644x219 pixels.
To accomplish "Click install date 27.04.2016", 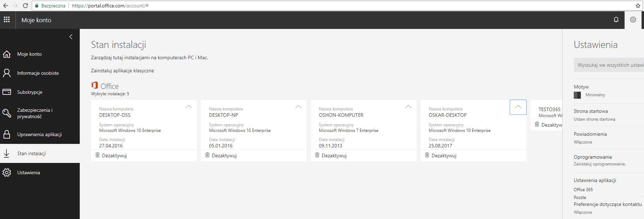I will click(x=111, y=146).
